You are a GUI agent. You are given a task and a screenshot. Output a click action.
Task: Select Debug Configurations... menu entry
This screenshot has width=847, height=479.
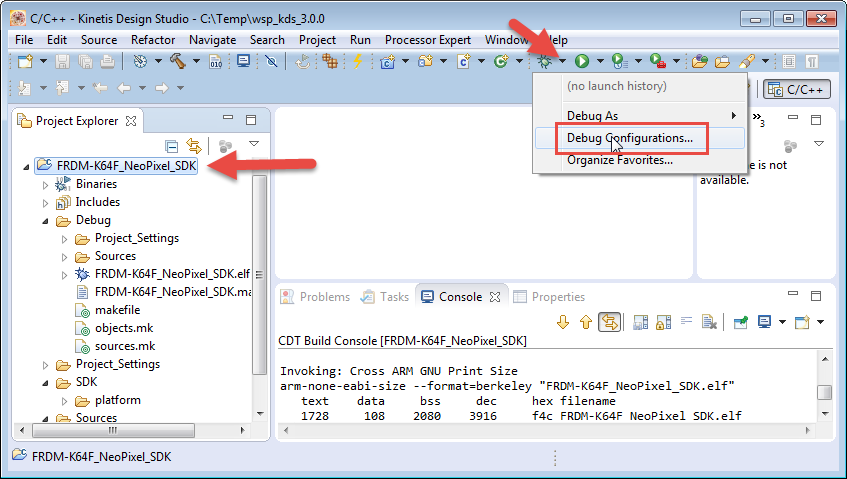[629, 138]
